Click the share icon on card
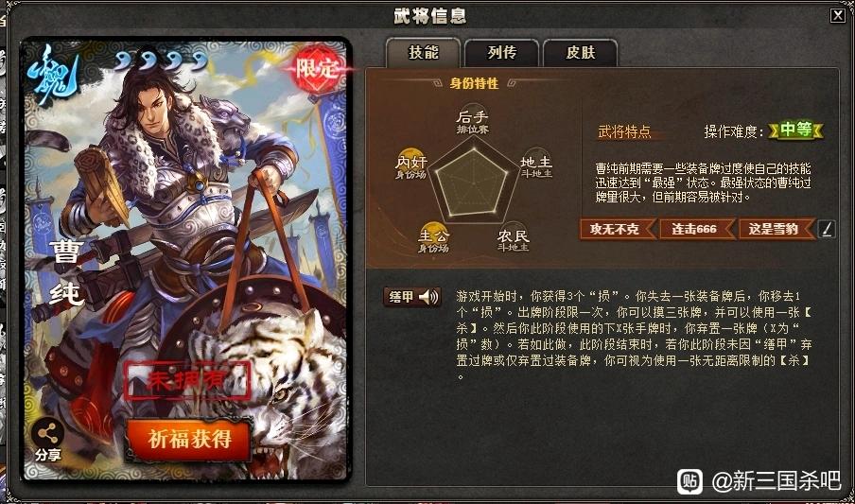The height and width of the screenshot is (504, 855). pyautogui.click(x=48, y=434)
